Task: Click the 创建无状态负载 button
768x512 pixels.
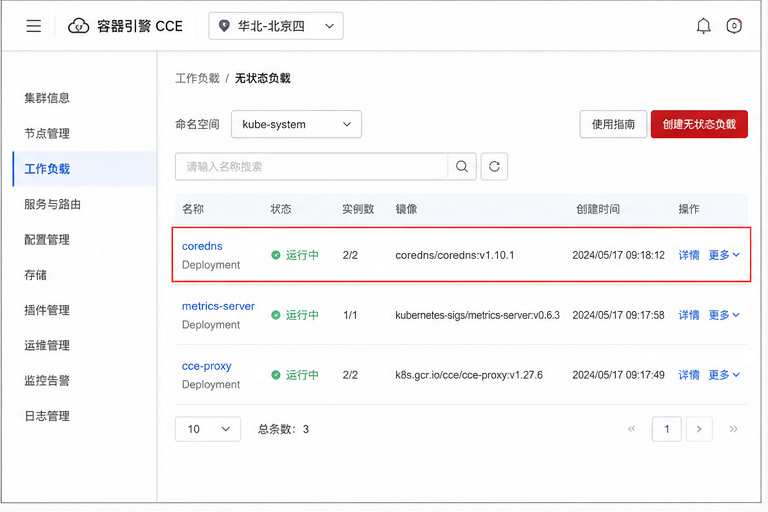Action: coord(699,124)
